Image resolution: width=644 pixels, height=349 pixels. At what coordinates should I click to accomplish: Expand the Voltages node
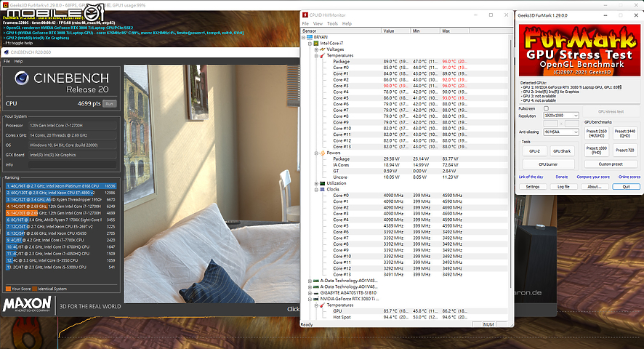(316, 49)
